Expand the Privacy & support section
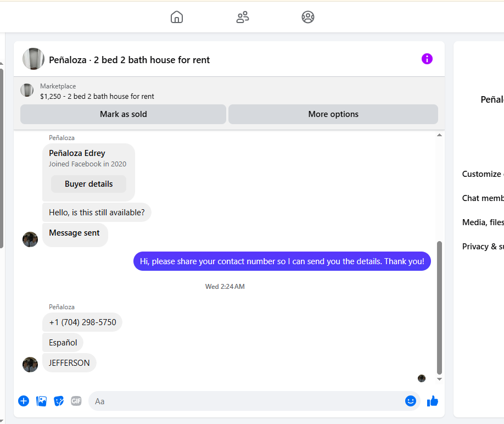Viewport: 504px width, 424px height. click(x=483, y=246)
